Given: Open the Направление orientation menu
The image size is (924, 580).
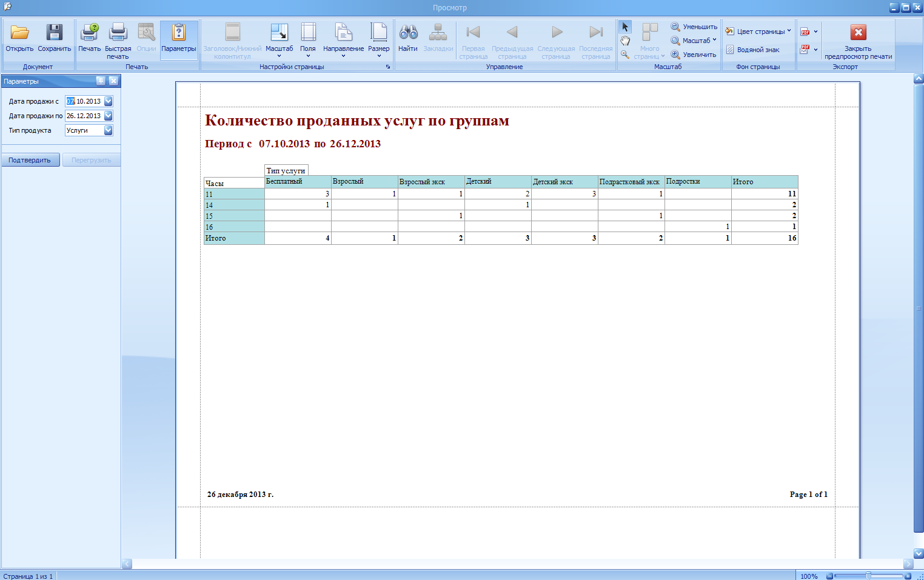Looking at the screenshot, I should [343, 40].
